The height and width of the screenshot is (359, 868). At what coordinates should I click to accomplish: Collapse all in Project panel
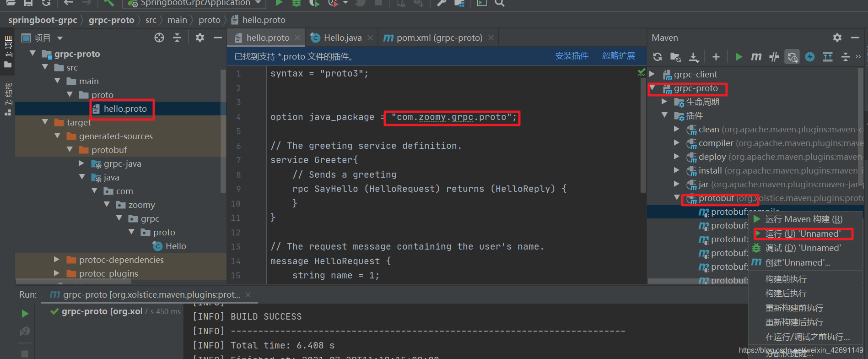177,38
